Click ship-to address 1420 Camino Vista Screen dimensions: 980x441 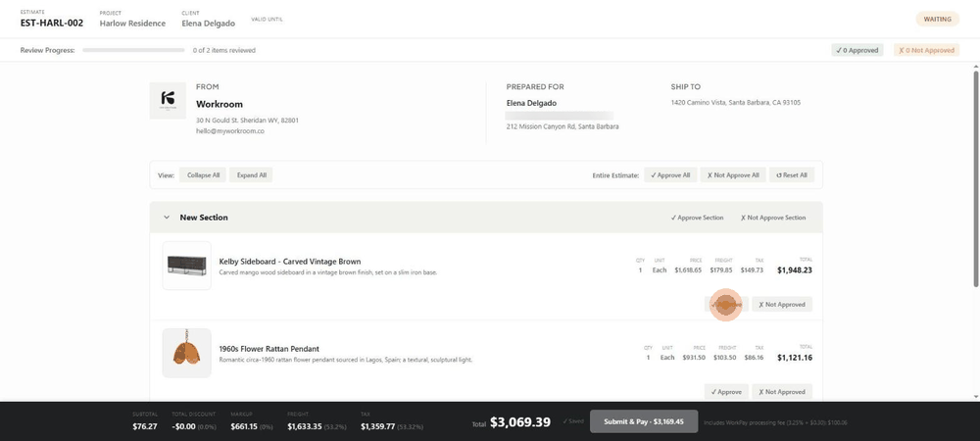[736, 103]
